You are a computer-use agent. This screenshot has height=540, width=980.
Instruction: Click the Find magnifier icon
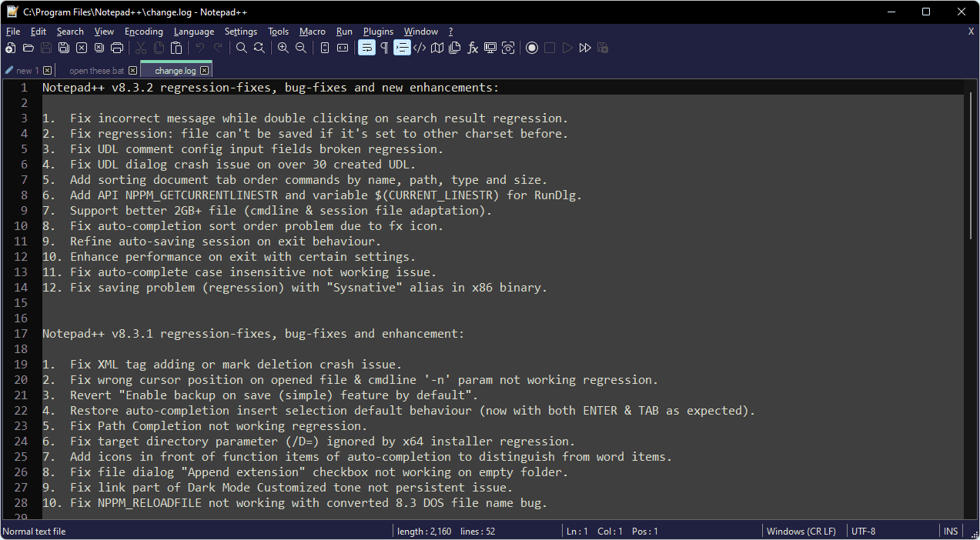(241, 48)
